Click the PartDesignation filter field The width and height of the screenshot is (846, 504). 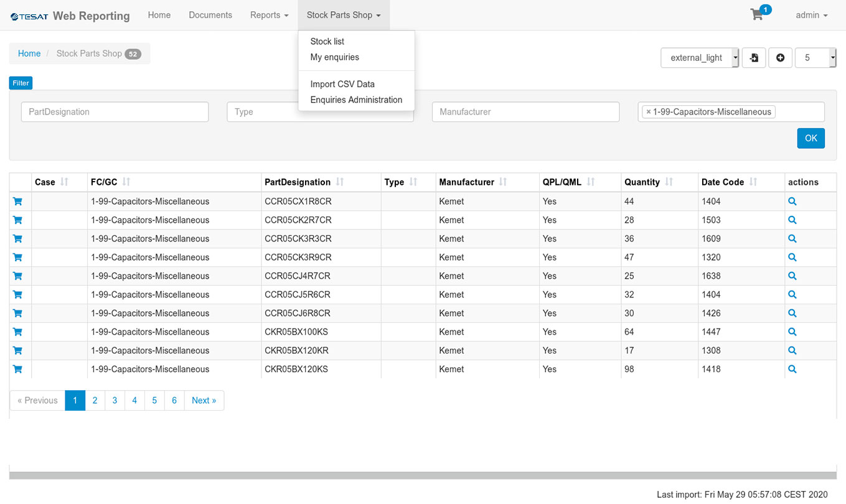tap(115, 112)
